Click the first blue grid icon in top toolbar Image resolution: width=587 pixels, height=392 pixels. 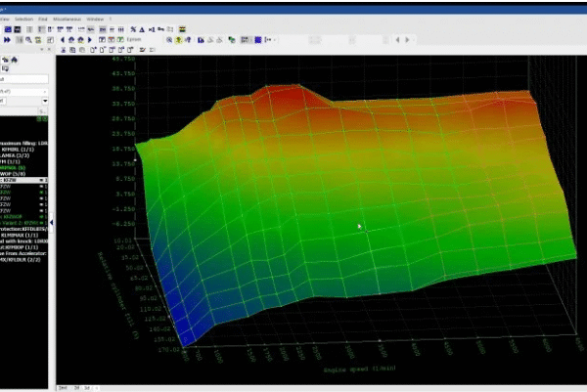click(8, 29)
